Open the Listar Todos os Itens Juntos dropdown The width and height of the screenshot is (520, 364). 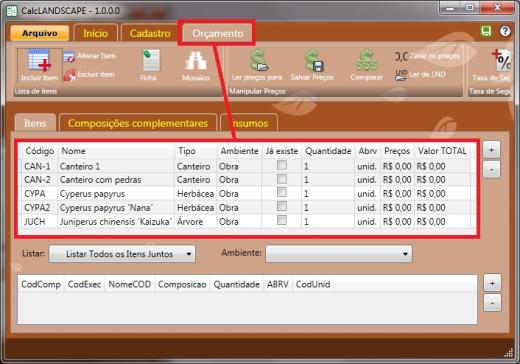122,254
